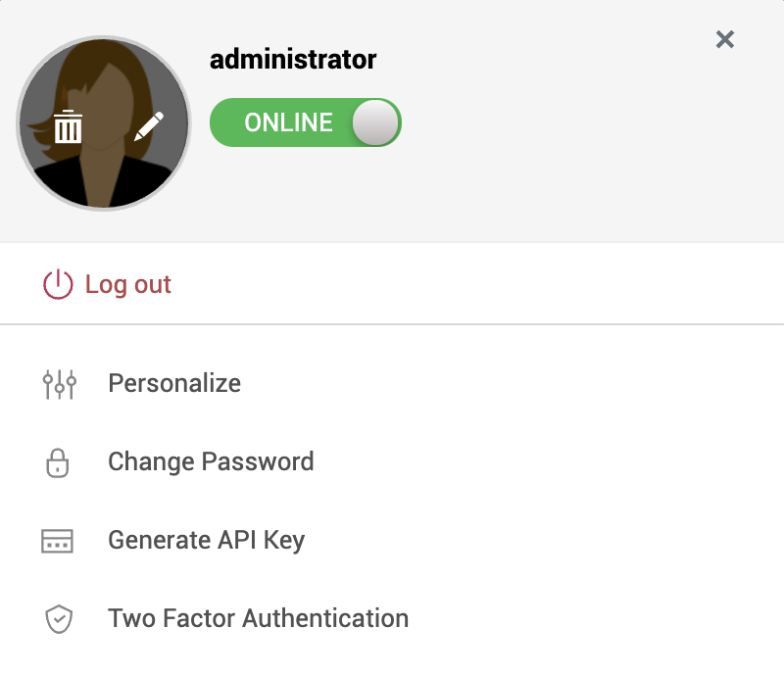Click the card icon beside Generate API Key
Screen dimensions: 784x676
pyautogui.click(x=58, y=541)
